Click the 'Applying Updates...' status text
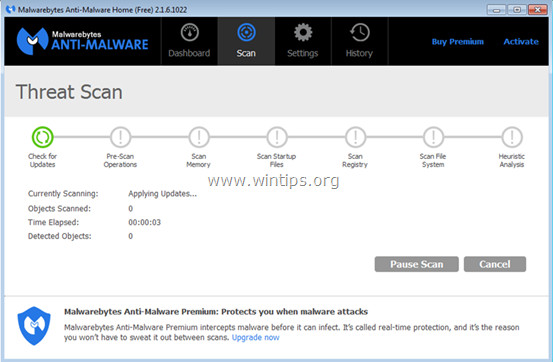553x362 pixels. pos(163,194)
